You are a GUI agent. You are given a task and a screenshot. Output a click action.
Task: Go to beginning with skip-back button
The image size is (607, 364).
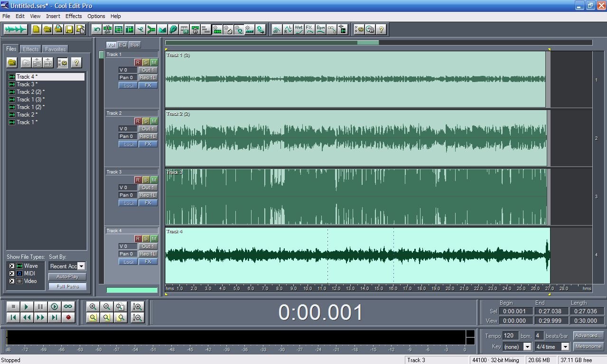point(13,318)
